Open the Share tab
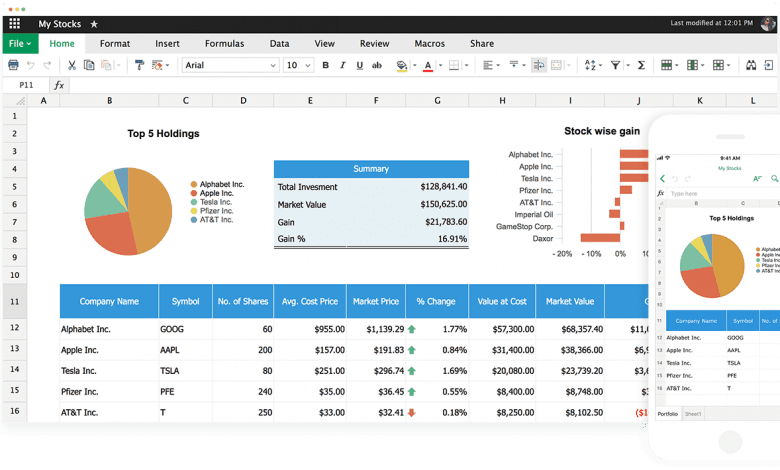Viewport: 780px width, 470px height. click(482, 44)
